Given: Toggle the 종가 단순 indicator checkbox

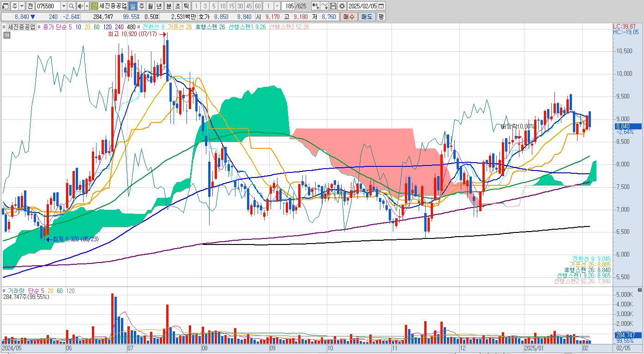Looking at the screenshot, I should tap(40, 27).
